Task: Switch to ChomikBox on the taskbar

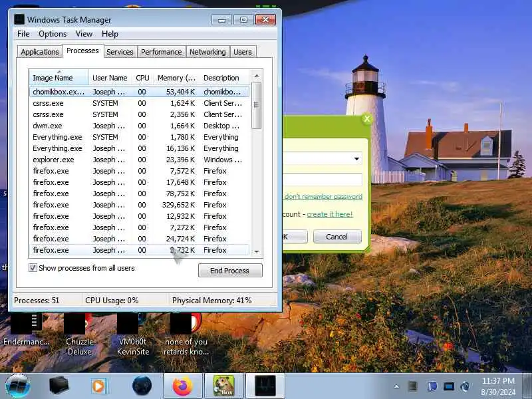Action: (x=223, y=386)
